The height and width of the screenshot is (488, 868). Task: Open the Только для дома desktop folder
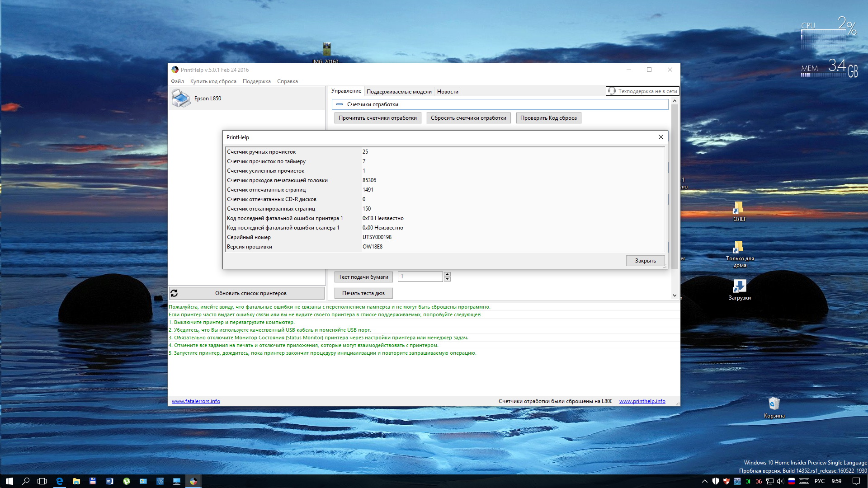tap(740, 254)
